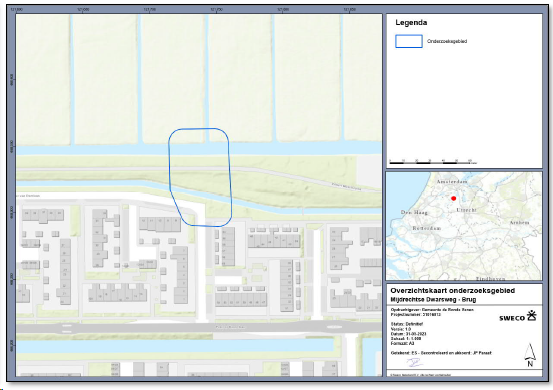Click the 'Formaat: A3' line

402,343
